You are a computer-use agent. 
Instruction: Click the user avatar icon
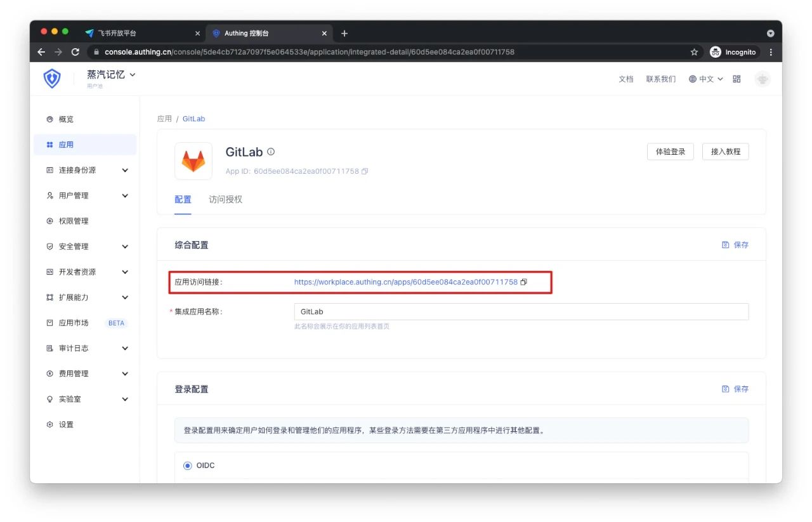tap(763, 79)
